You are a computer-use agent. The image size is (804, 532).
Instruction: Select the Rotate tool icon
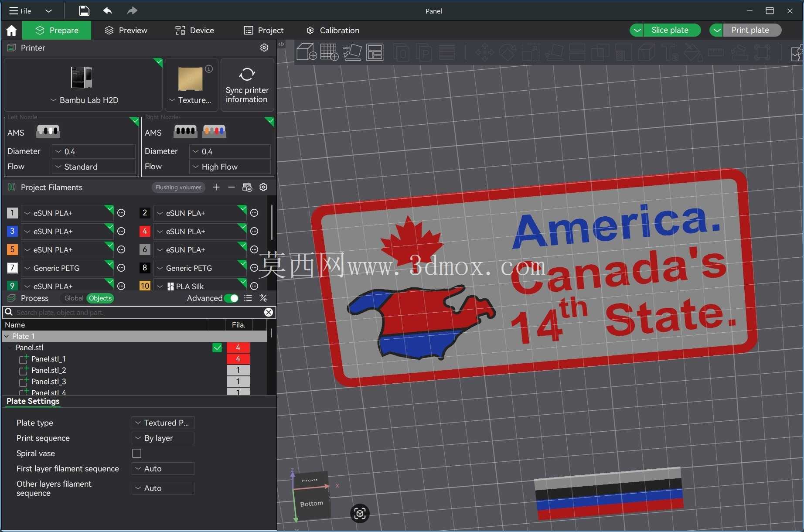(x=508, y=52)
